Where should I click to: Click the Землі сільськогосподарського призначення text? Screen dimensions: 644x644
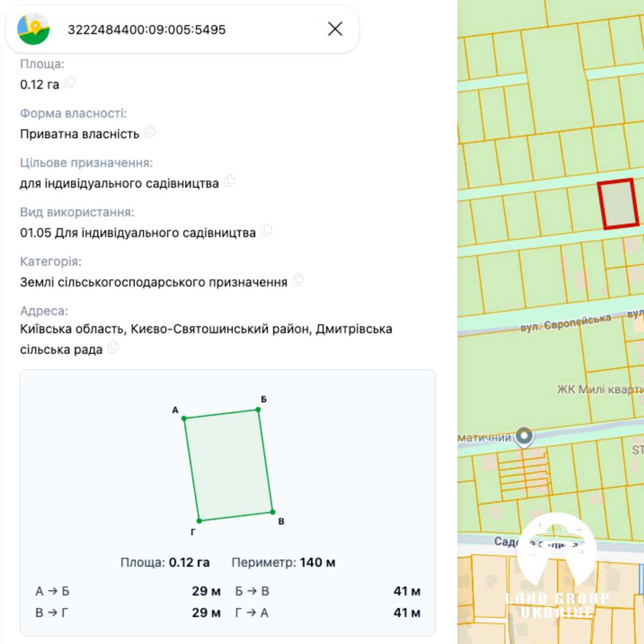[153, 282]
